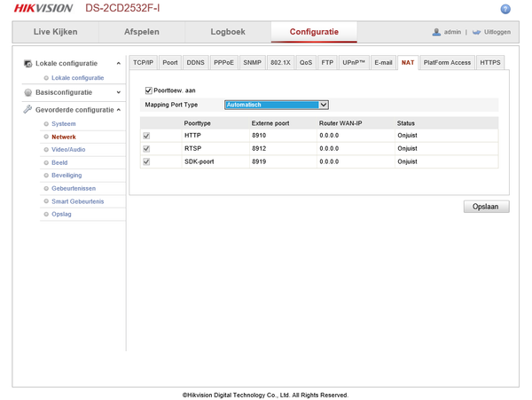Toggle the HTTP port row checkbox
The width and height of the screenshot is (532, 400).
tap(146, 136)
